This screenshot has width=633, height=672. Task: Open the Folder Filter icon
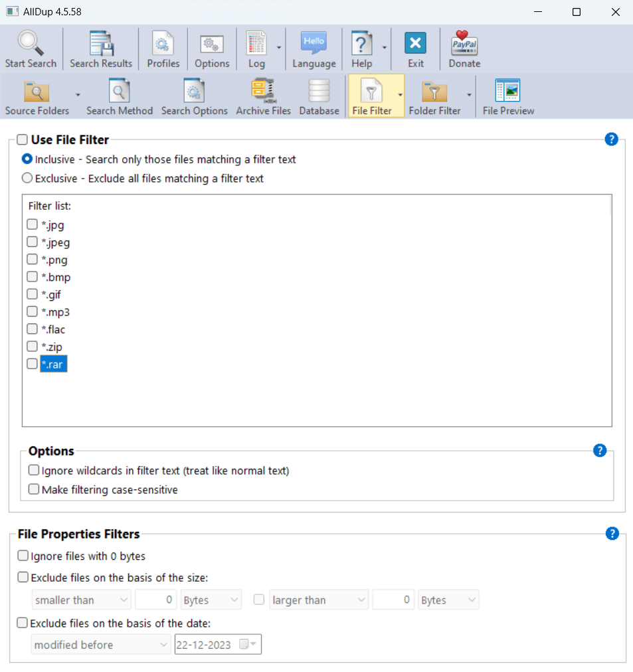pos(434,91)
